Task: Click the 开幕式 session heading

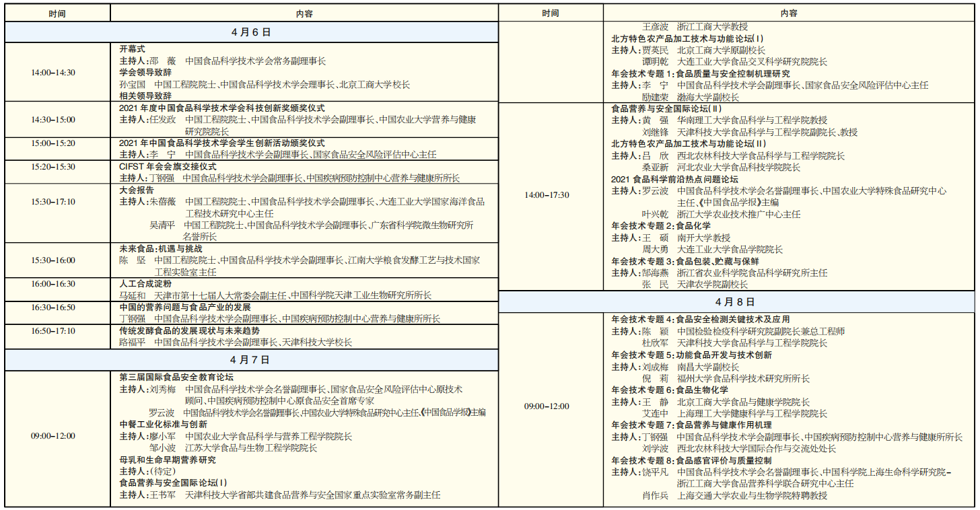Action: [x=132, y=49]
